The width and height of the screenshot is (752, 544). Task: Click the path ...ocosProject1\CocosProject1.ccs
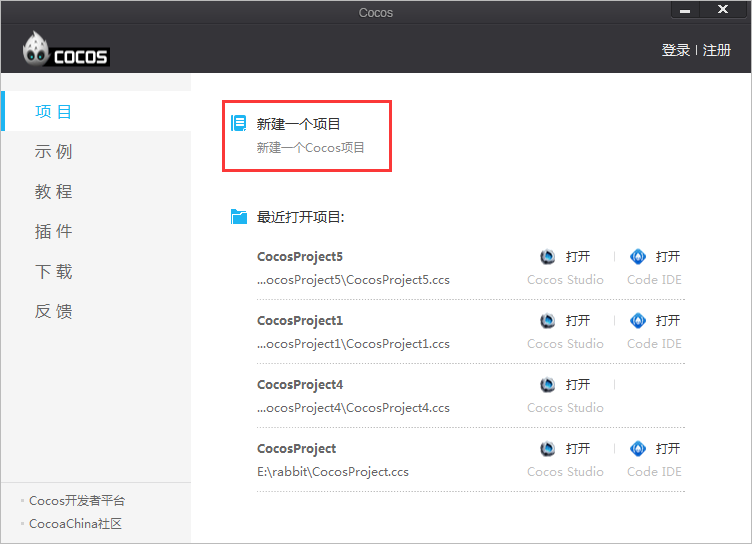click(353, 344)
